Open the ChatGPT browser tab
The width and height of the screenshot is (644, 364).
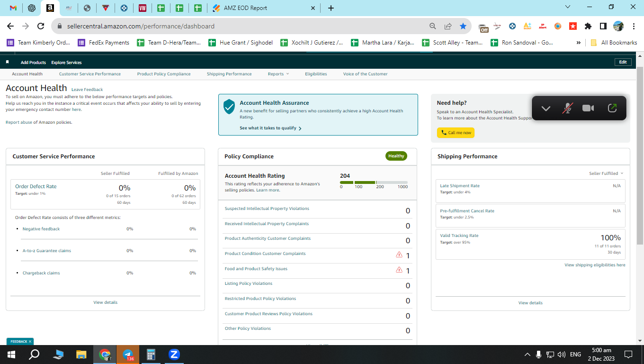pyautogui.click(x=32, y=8)
